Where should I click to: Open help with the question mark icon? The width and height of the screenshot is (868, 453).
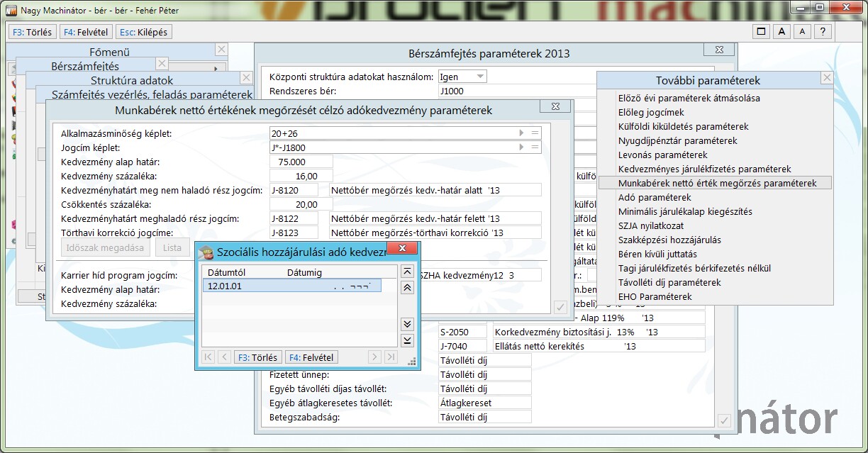(x=823, y=32)
